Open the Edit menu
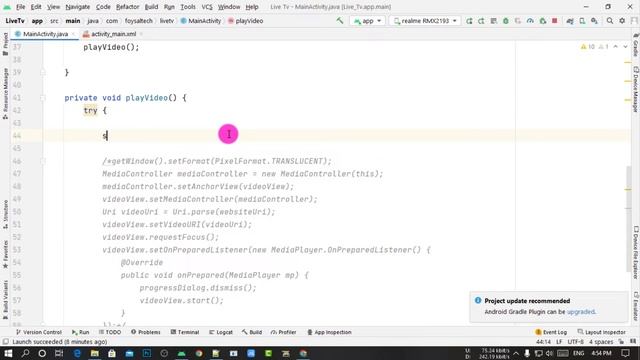The width and height of the screenshot is (640, 360). coord(36,7)
